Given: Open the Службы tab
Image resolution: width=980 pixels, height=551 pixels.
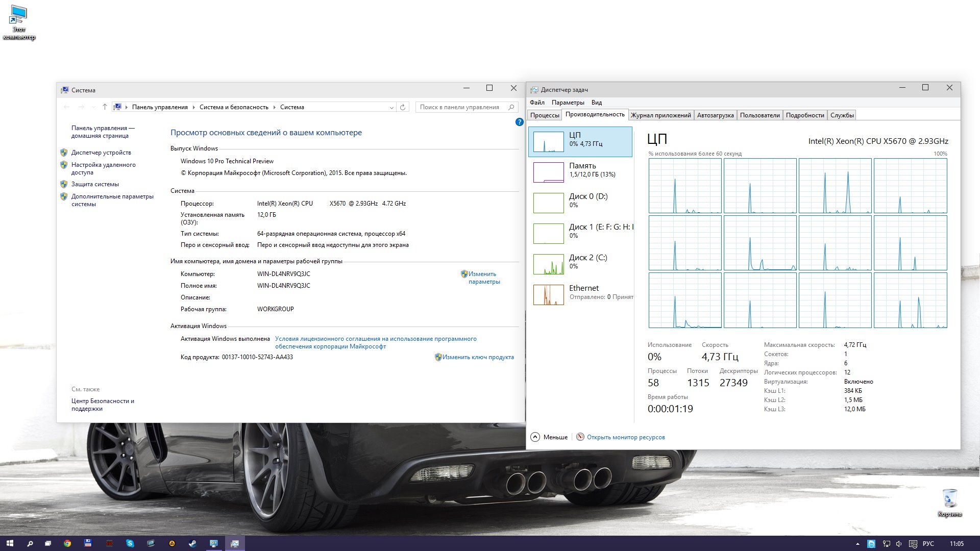Looking at the screenshot, I should click(842, 115).
